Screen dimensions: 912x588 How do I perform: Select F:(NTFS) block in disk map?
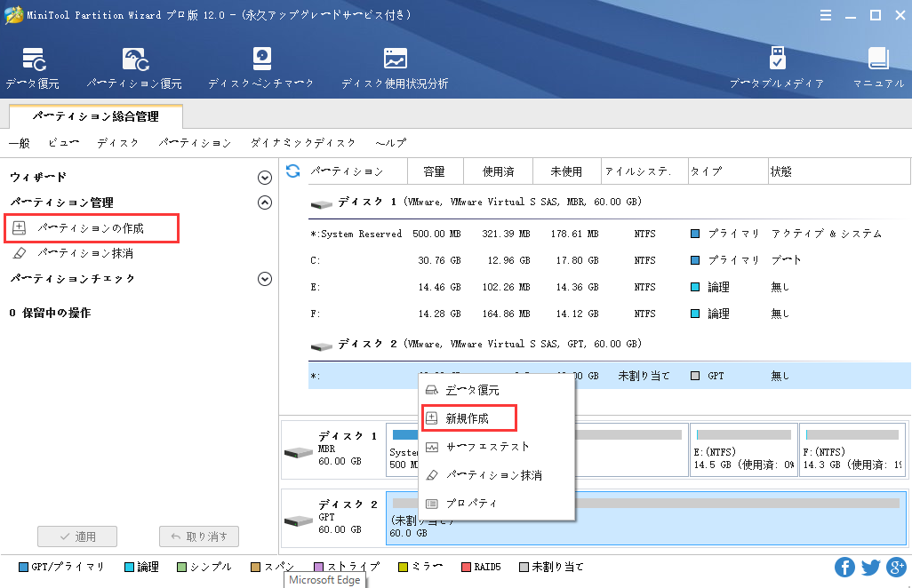(852, 450)
